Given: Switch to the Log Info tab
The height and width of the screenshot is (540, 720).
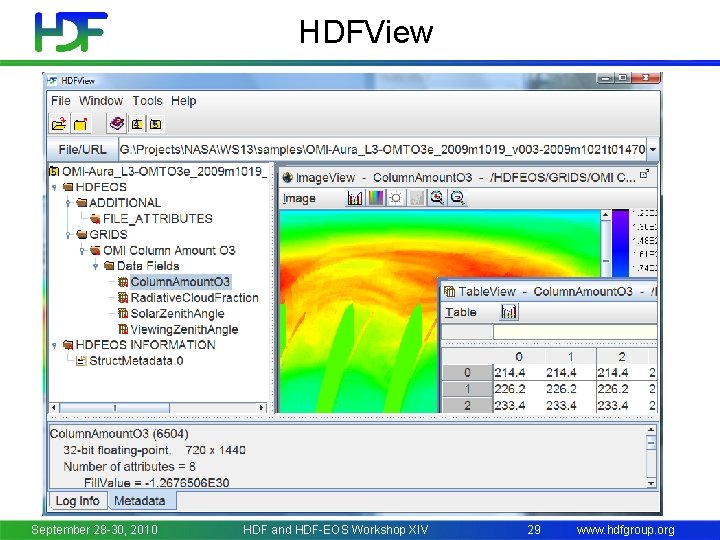Looking at the screenshot, I should pyautogui.click(x=78, y=501).
